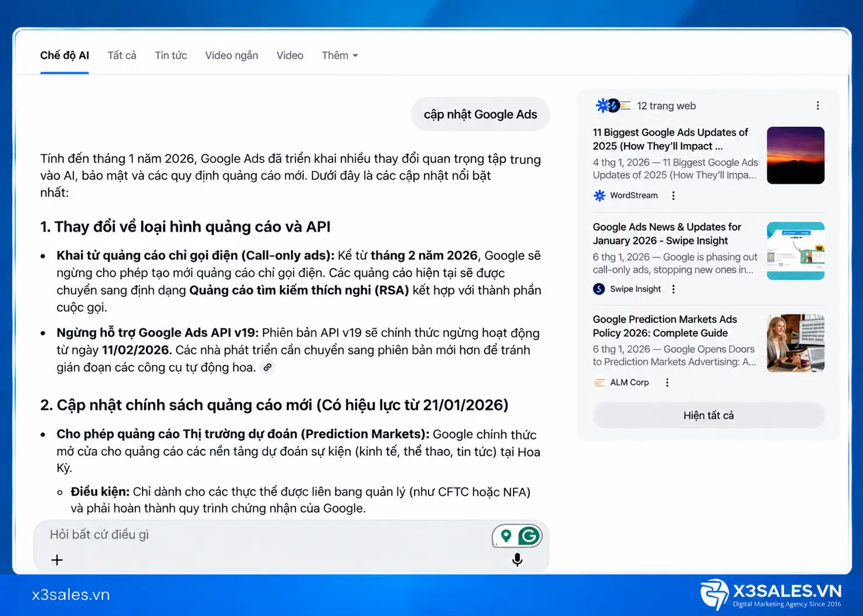
Task: Open the link icon after API v19 paragraph
Action: pyautogui.click(x=268, y=367)
